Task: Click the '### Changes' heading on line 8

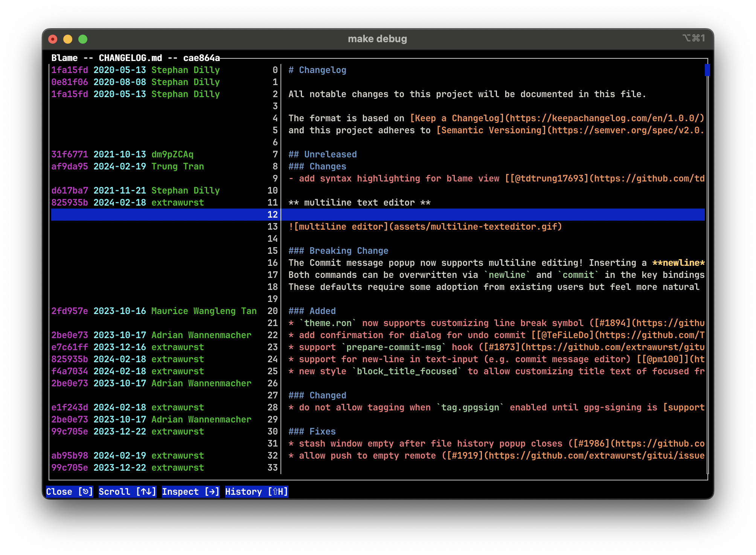Action: pyautogui.click(x=317, y=166)
